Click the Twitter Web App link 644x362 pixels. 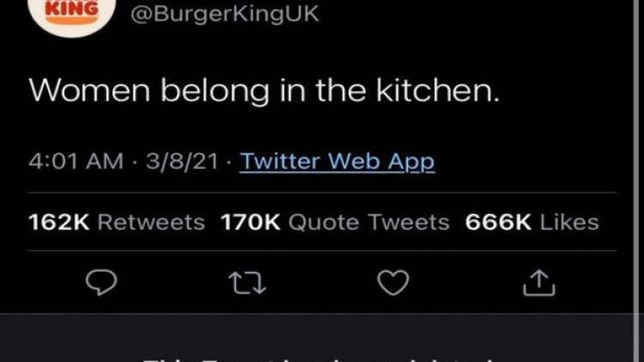click(337, 161)
